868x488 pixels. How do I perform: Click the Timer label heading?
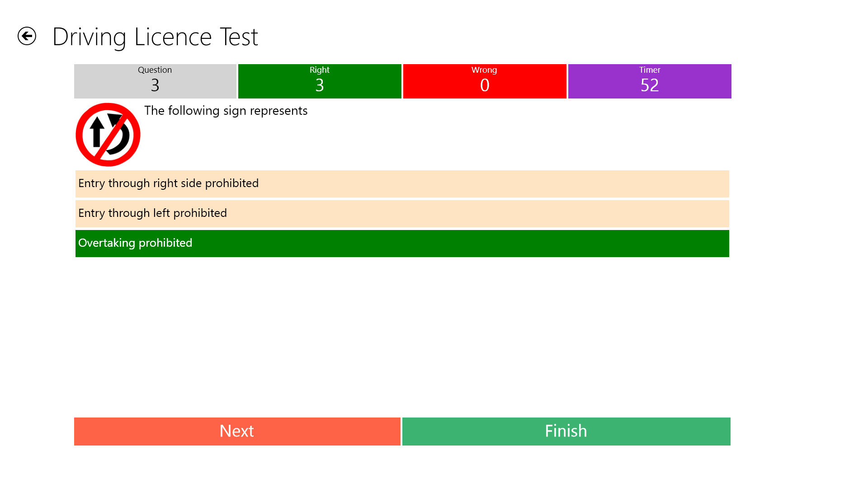650,70
